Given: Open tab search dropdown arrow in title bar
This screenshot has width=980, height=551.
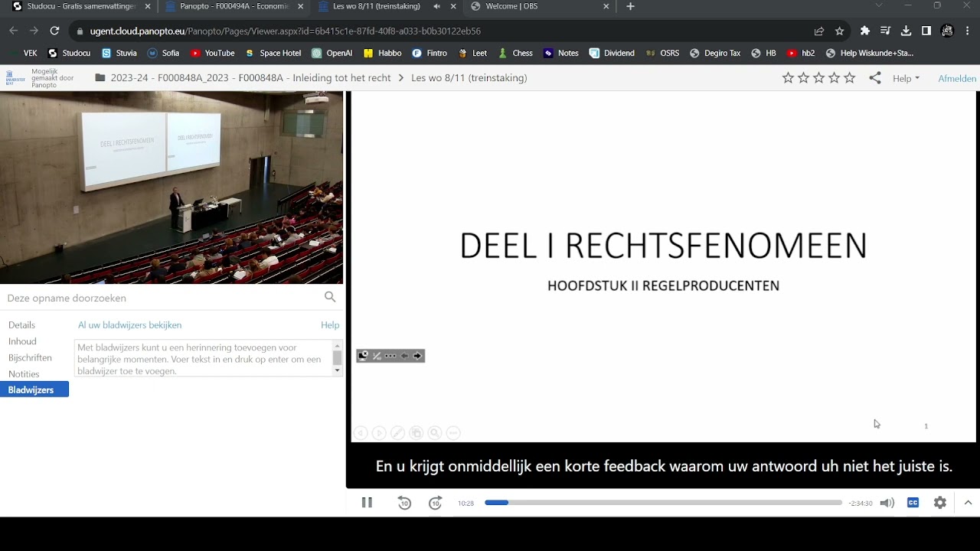Looking at the screenshot, I should [879, 6].
